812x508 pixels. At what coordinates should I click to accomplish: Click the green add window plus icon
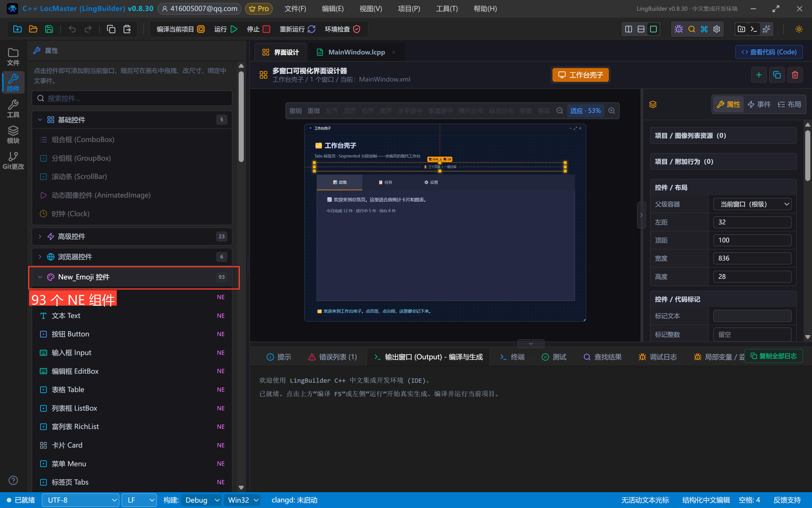pos(759,75)
